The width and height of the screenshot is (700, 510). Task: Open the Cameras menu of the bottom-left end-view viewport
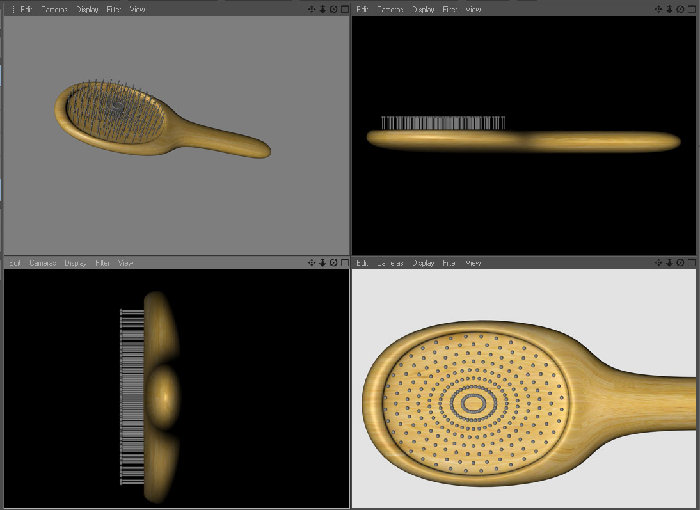pos(42,263)
